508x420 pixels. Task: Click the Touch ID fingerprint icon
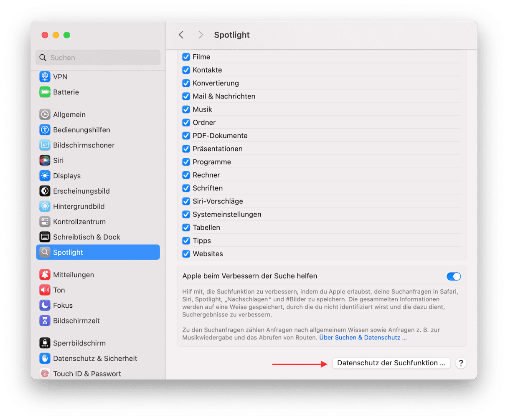45,374
